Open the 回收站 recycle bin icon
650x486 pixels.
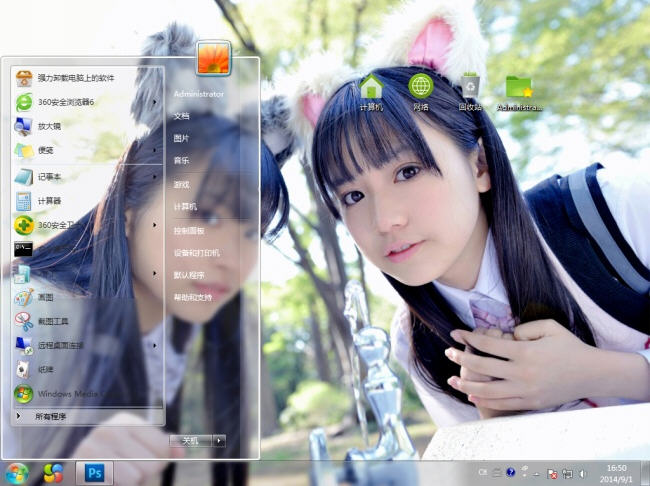(x=470, y=91)
